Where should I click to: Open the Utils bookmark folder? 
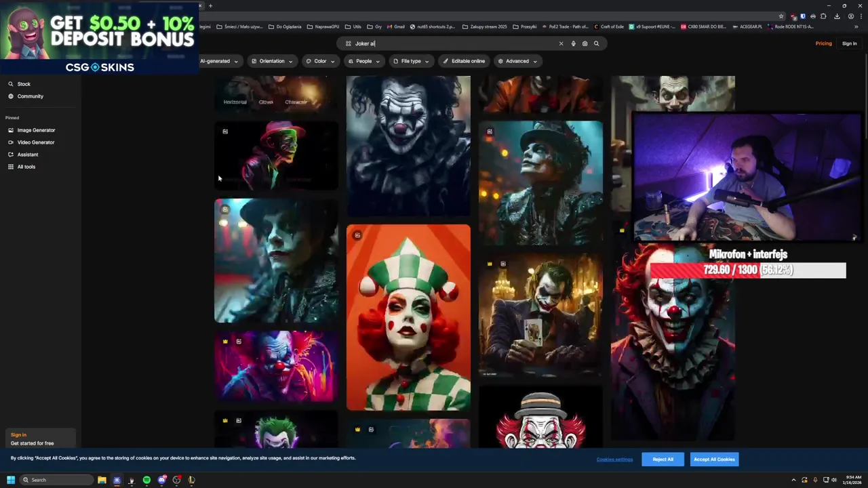[353, 27]
